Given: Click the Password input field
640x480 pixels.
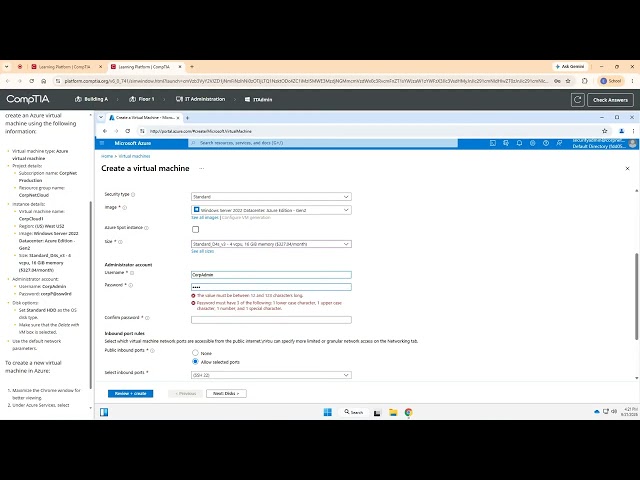Looking at the screenshot, I should [x=271, y=287].
